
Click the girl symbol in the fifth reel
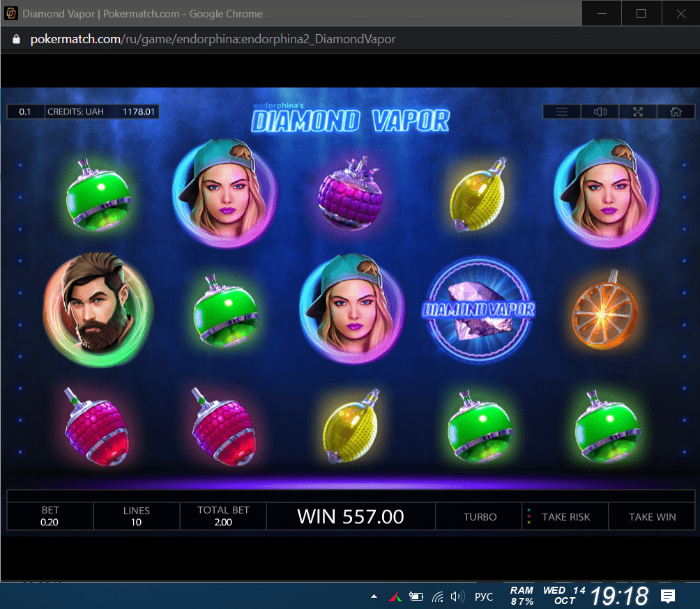click(x=607, y=193)
